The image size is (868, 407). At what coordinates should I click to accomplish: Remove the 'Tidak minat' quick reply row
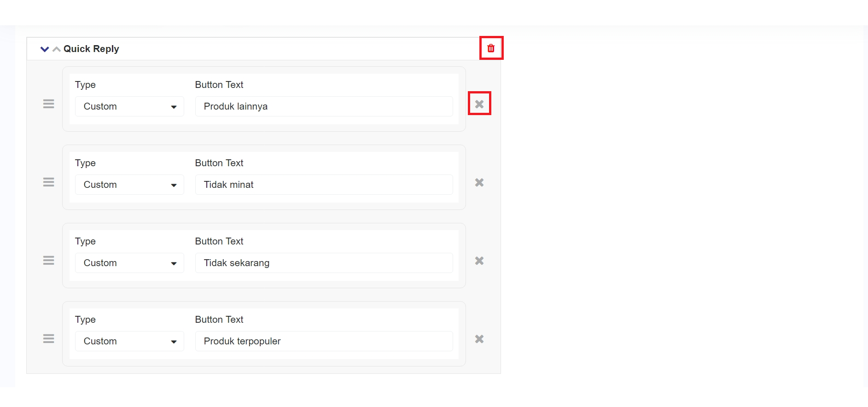pyautogui.click(x=479, y=182)
